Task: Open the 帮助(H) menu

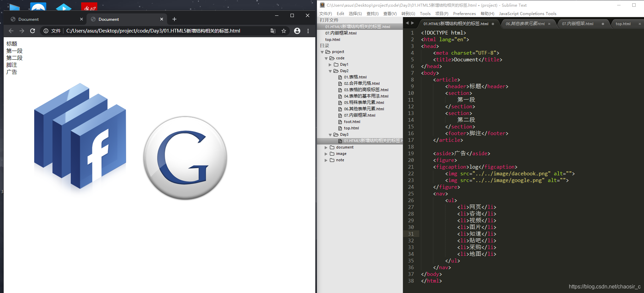Action: point(487,14)
